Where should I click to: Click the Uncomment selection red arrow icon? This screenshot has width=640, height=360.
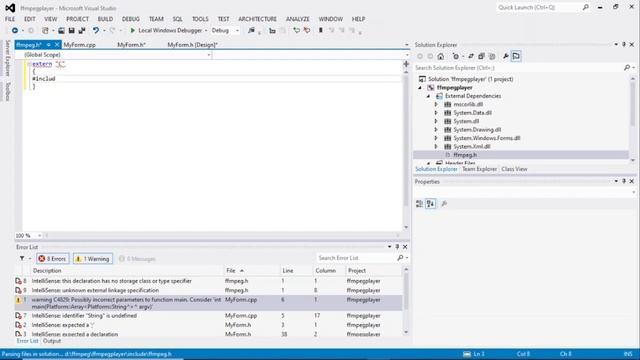[x=307, y=30]
